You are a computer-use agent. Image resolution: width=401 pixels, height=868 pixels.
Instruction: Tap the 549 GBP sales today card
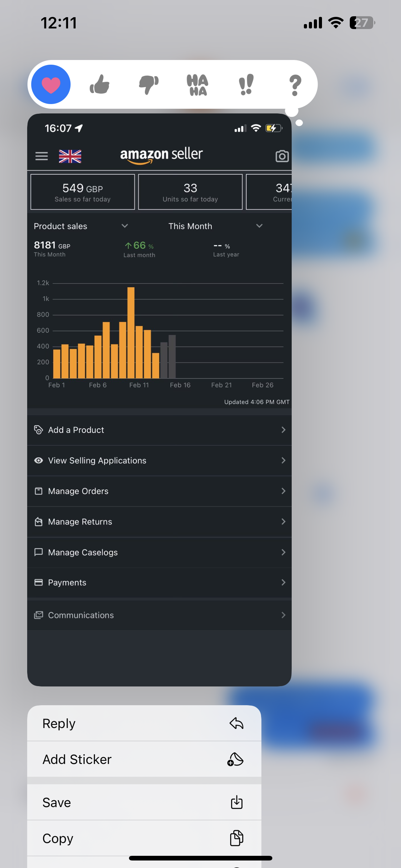[x=82, y=192]
